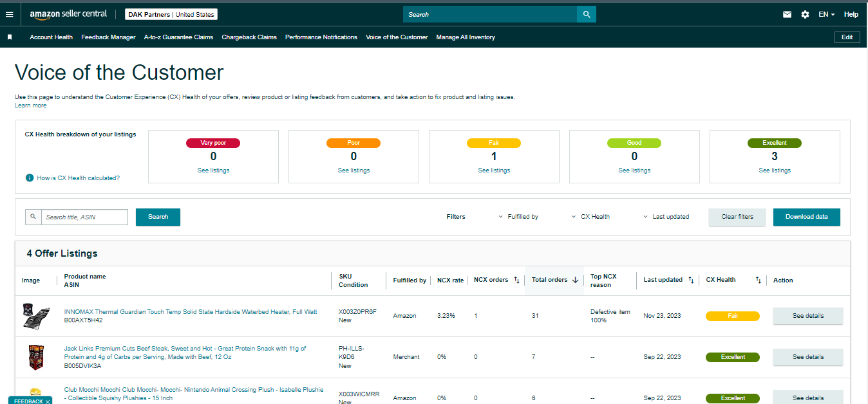This screenshot has height=404, width=868.
Task: See listings under Poor
Action: click(354, 170)
